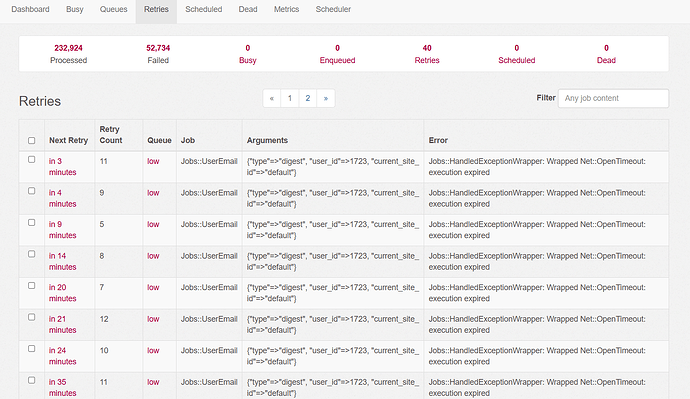Open the 'in 4 minutes' retry link
This screenshot has height=399, width=690.
coord(62,198)
